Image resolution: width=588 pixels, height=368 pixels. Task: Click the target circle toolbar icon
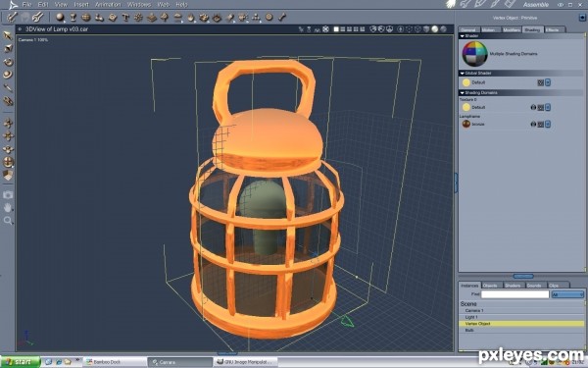point(269,17)
